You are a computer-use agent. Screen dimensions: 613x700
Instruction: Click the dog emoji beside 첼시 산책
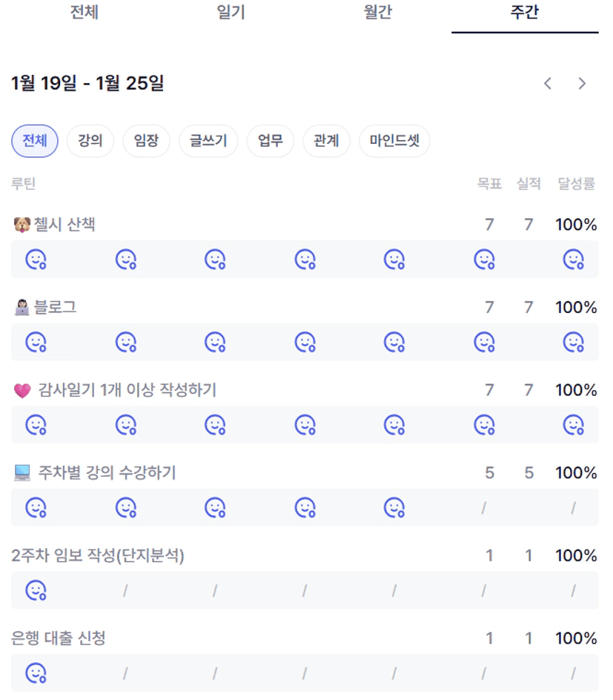click(21, 225)
